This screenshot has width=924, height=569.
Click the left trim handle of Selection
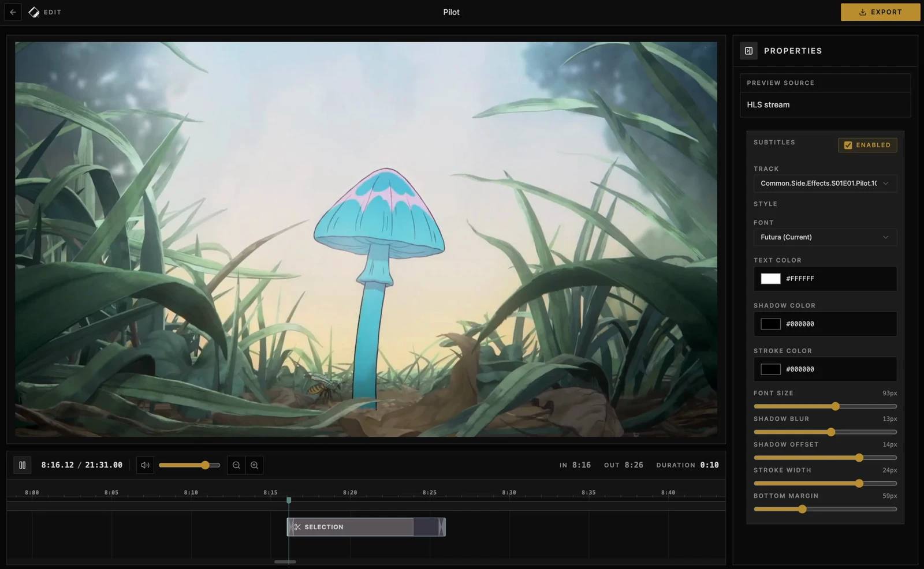coord(290,527)
